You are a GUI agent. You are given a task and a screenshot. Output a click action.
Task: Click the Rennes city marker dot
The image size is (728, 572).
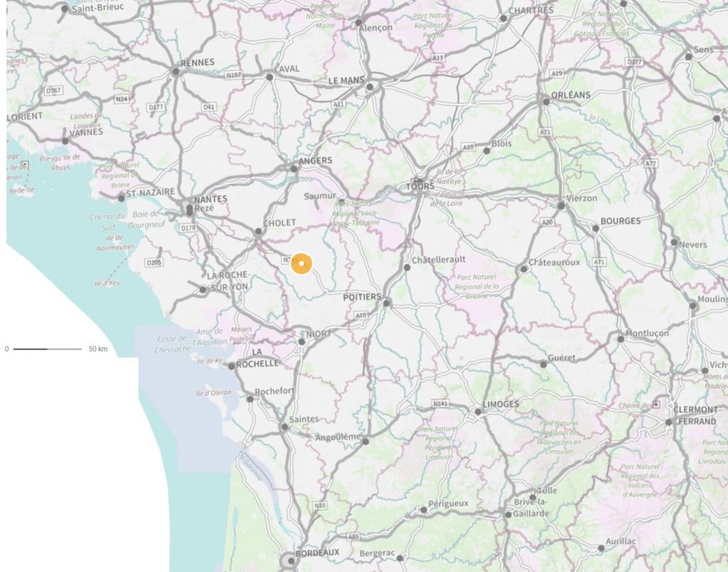point(176,72)
